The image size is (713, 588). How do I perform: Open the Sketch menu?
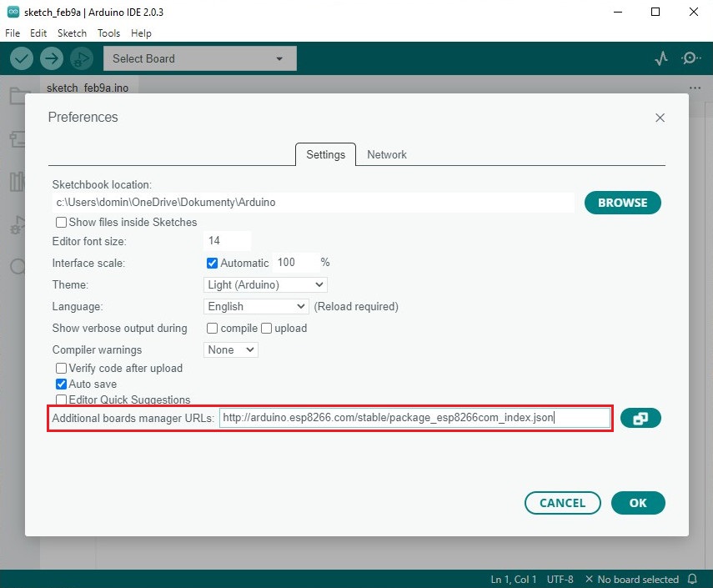(72, 33)
